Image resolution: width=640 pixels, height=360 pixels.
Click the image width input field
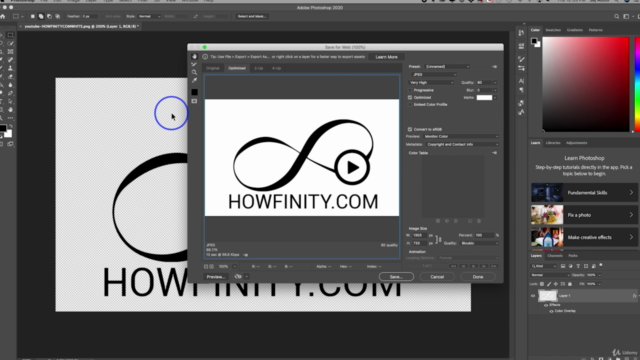click(x=420, y=236)
